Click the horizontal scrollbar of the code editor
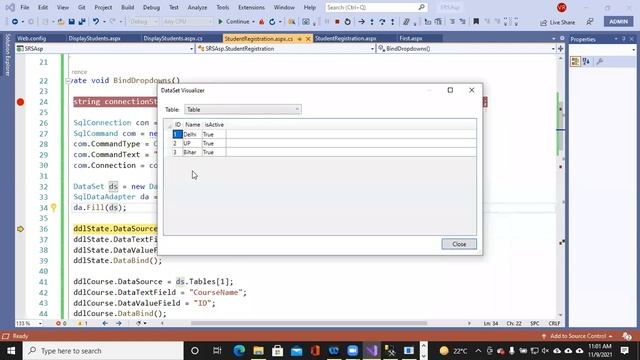 [309, 323]
